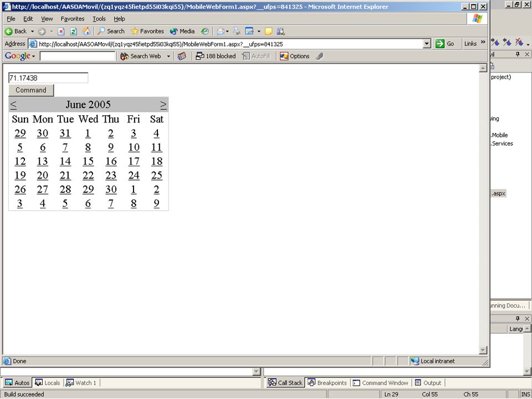The height and width of the screenshot is (399, 532).
Task: Select June 24 in the calendar
Action: point(134,176)
